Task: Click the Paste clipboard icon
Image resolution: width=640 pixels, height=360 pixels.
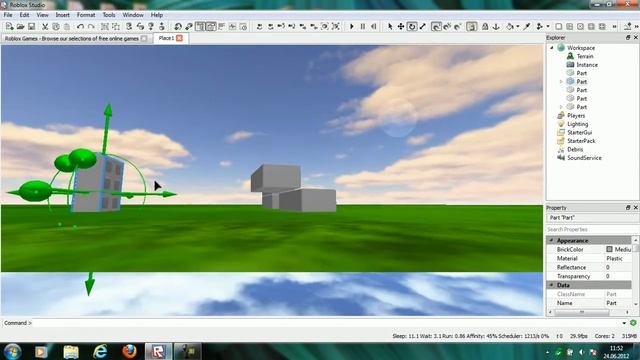Action: tap(67, 27)
